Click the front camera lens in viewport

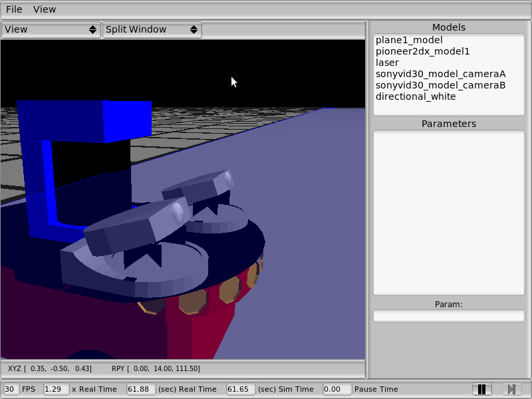click(178, 213)
